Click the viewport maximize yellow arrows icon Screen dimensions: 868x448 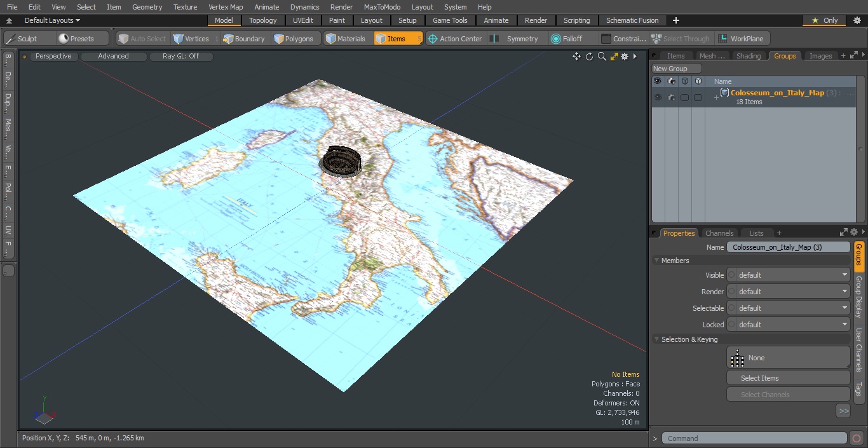click(x=614, y=57)
